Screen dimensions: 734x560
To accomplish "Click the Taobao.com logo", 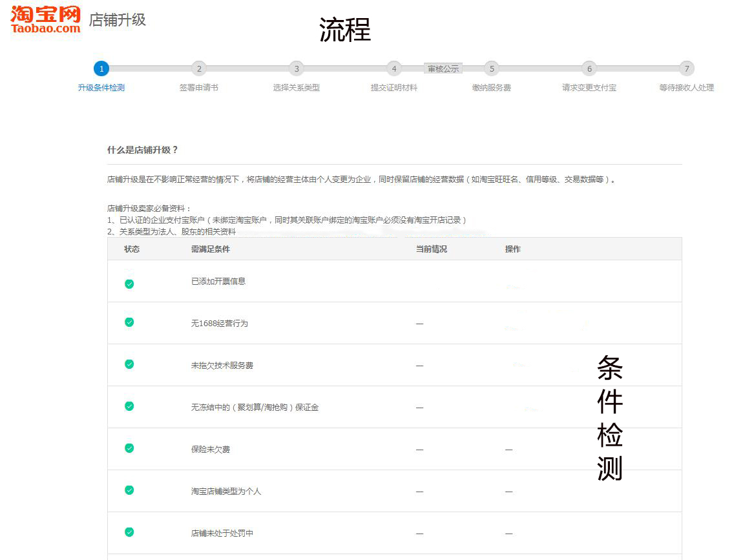I will click(x=46, y=19).
